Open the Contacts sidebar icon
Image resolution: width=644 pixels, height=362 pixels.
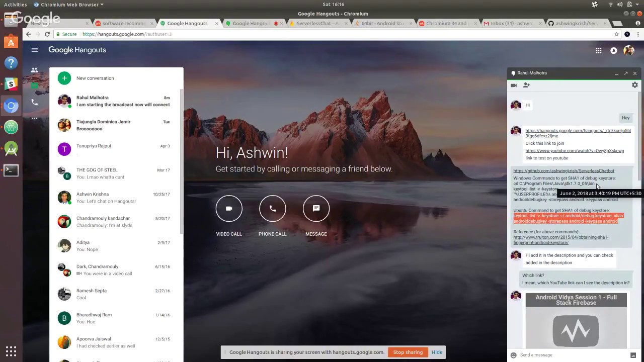pyautogui.click(x=34, y=70)
